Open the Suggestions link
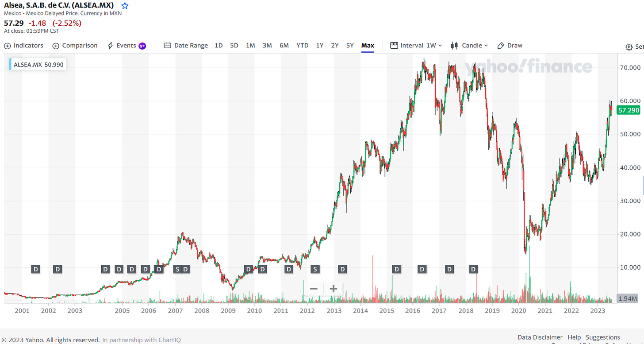 (603, 337)
